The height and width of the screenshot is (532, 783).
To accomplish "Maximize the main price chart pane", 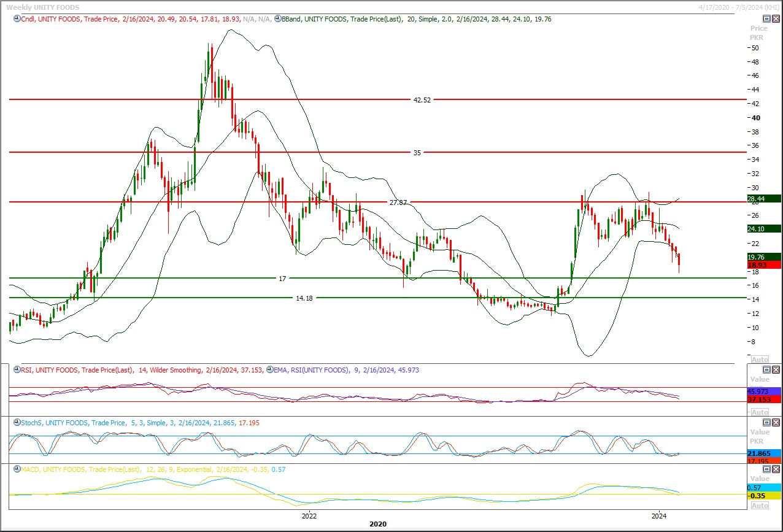I will point(766,19).
